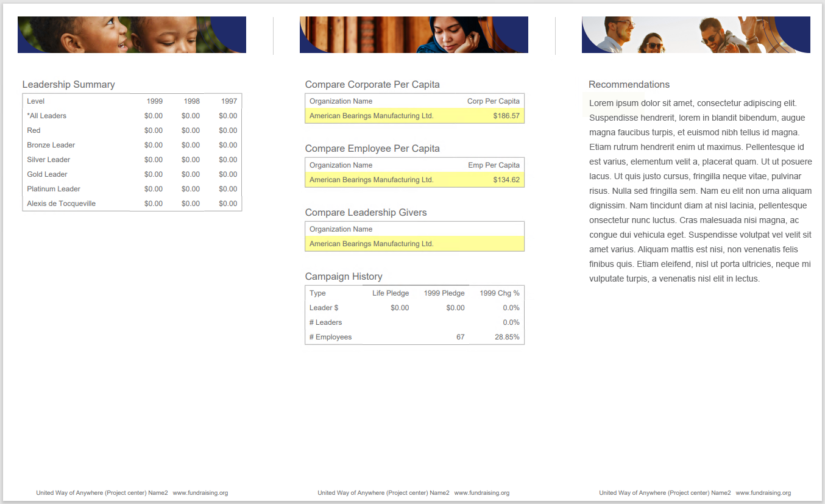Click the header photo of woman in headscarf
825x504 pixels.
(x=414, y=35)
